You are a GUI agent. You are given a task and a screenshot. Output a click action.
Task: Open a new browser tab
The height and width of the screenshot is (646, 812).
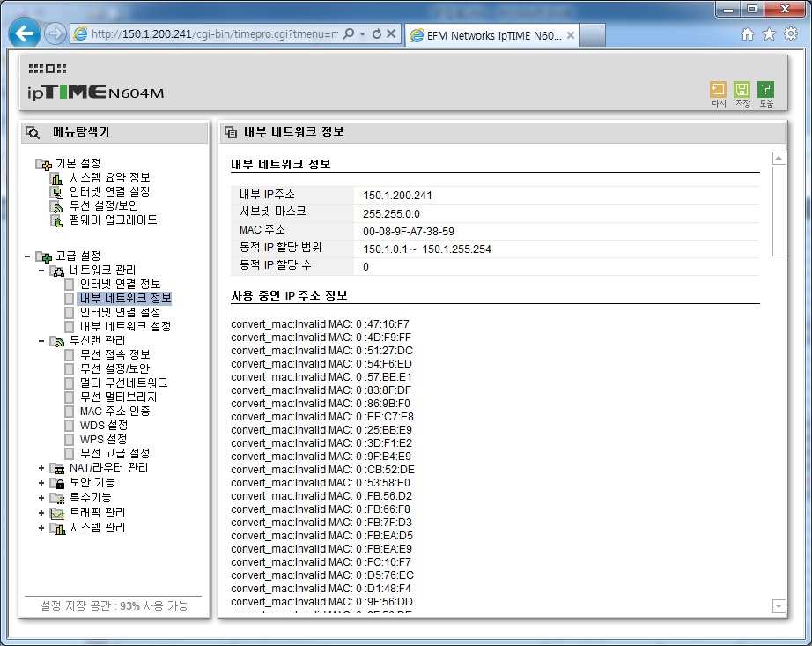click(593, 35)
